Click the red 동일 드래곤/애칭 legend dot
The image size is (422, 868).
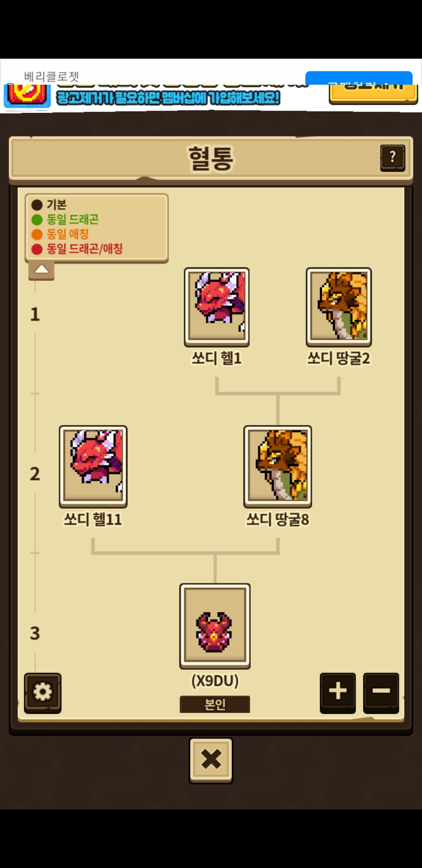[37, 249]
